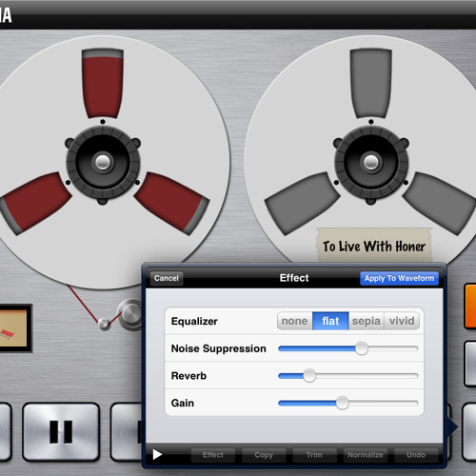Click the left red tape reel
This screenshot has height=476, width=476.
(102, 163)
